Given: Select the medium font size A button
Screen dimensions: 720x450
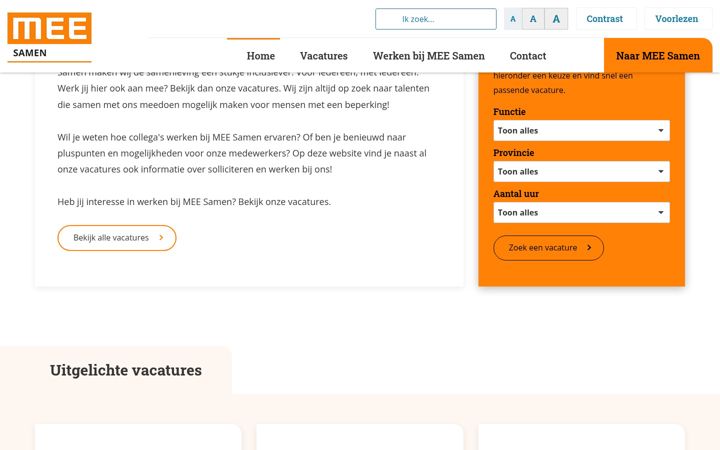Looking at the screenshot, I should 533,19.
